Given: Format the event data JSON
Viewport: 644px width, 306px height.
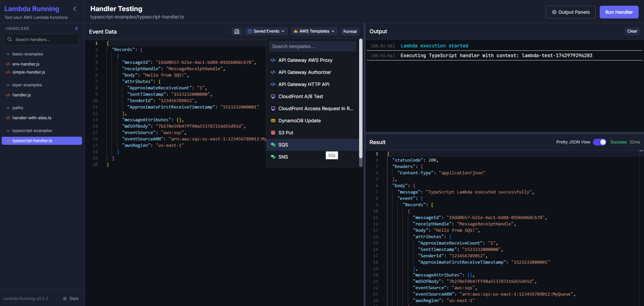Looking at the screenshot, I should pyautogui.click(x=350, y=32).
